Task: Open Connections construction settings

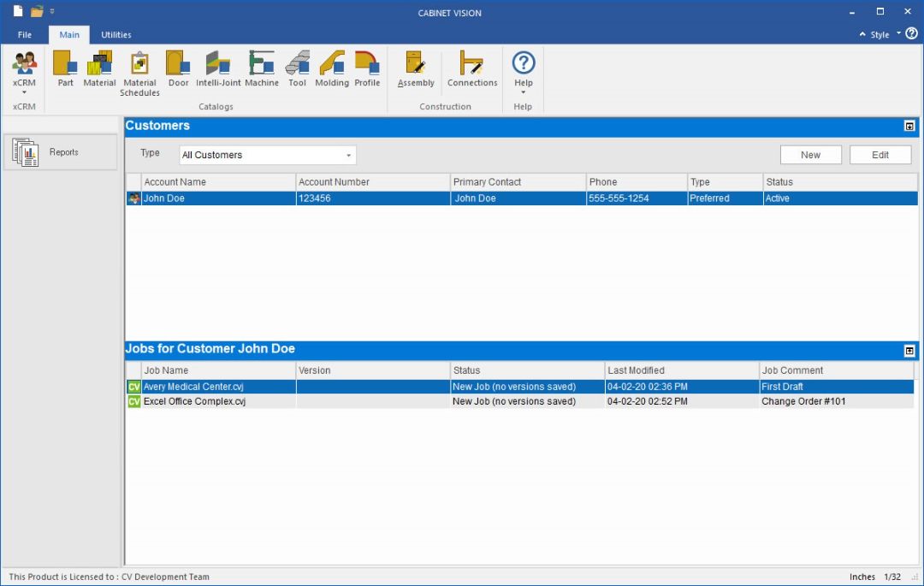Action: point(471,69)
